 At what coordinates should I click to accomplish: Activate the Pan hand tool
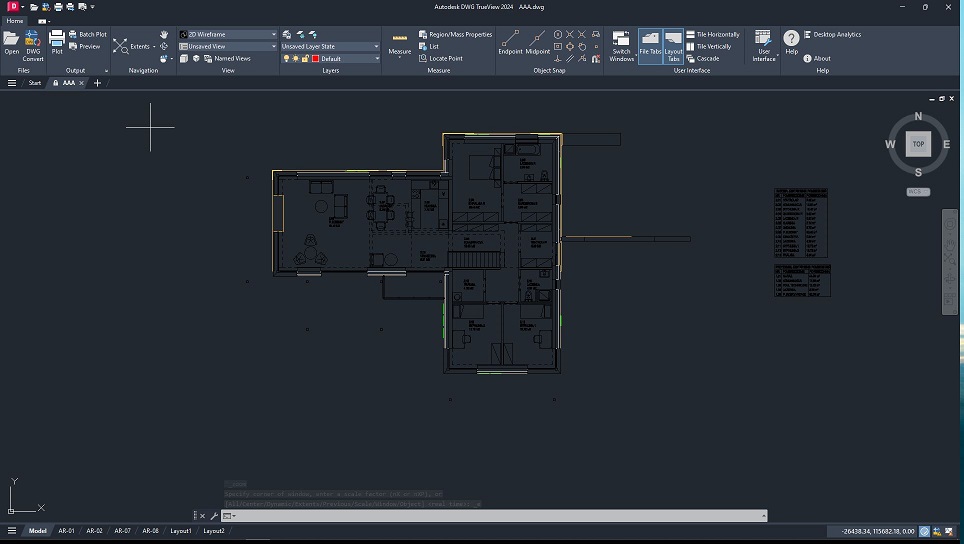(x=164, y=34)
